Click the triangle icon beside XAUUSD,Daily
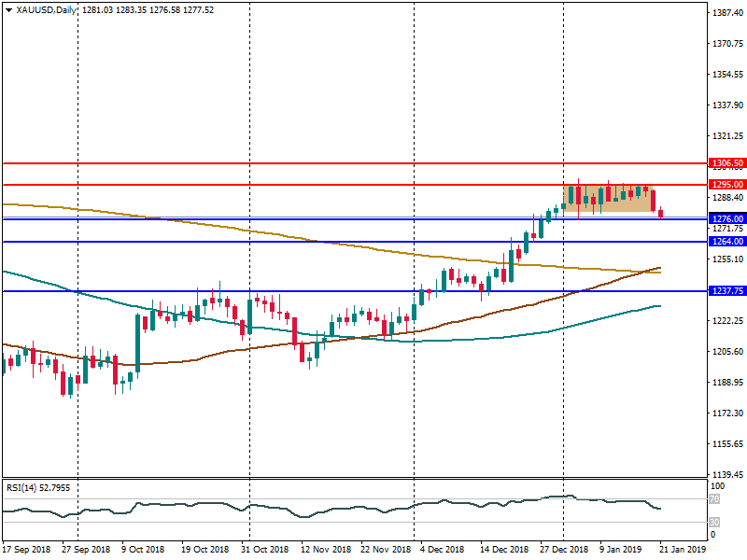Screen dimensions: 747x560 point(8,9)
